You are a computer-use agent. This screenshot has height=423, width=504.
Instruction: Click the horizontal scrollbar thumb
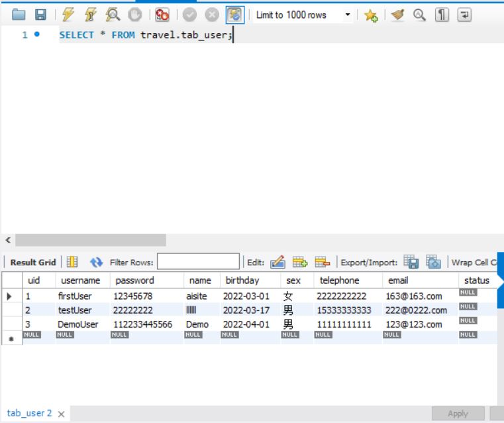point(91,240)
